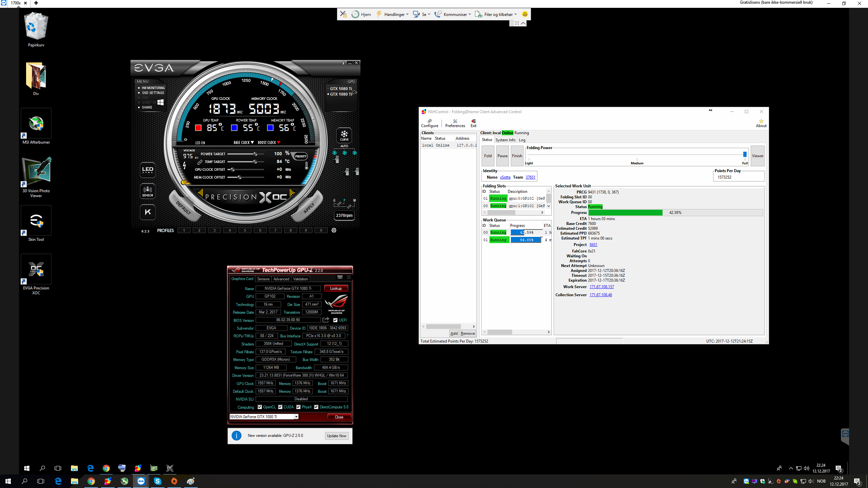This screenshot has width=868, height=488.
Task: Click Update Now for GPU-Z 2.5.0
Action: click(336, 436)
